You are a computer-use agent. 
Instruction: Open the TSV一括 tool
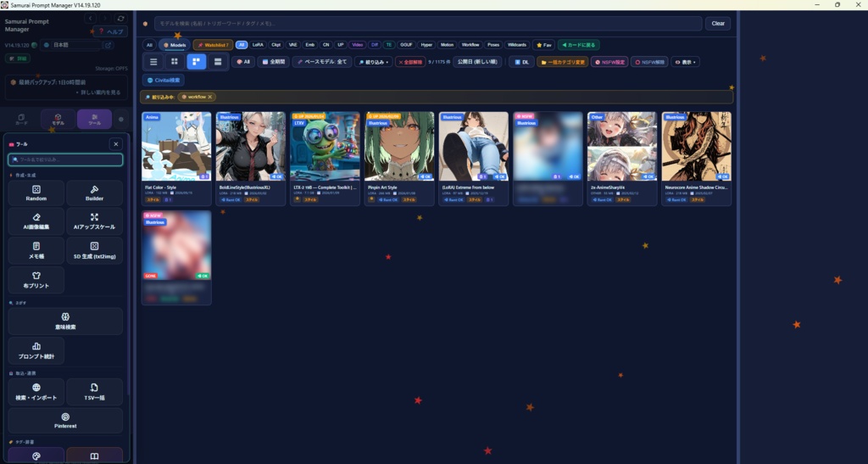[94, 391]
